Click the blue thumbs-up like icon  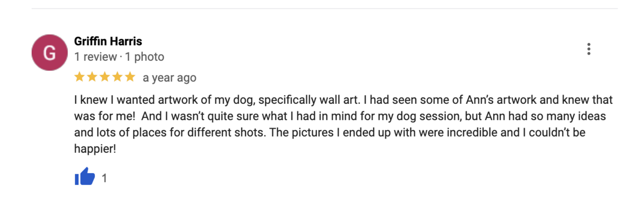tap(85, 177)
